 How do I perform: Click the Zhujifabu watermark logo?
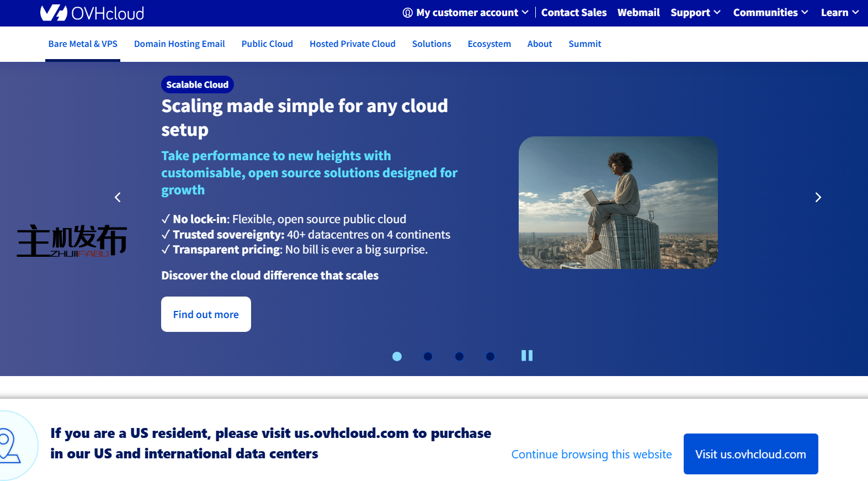click(72, 241)
